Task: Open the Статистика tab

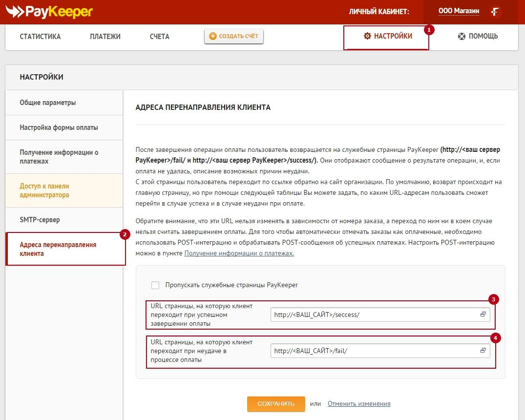Action: click(x=40, y=37)
